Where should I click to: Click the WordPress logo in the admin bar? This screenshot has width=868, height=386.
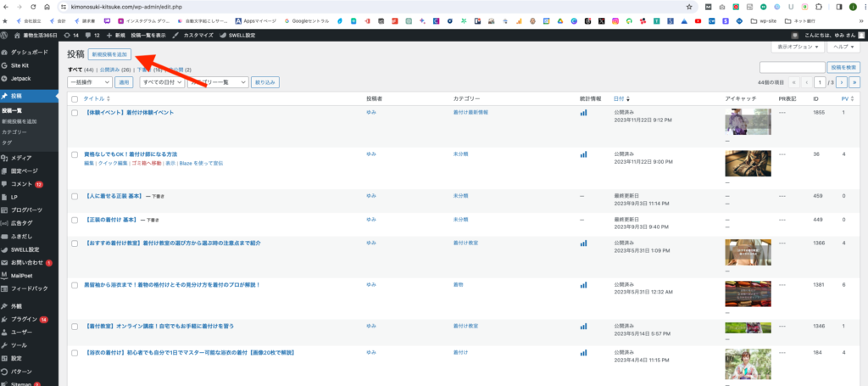click(x=5, y=35)
